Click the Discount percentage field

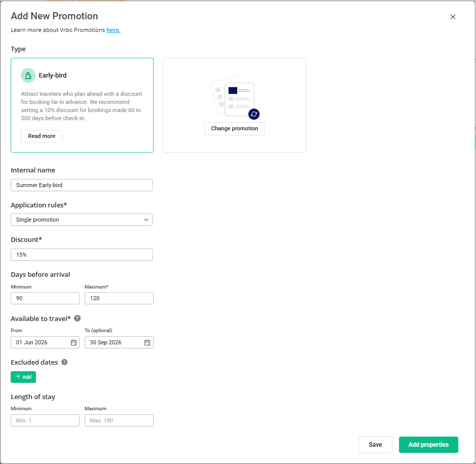pos(81,255)
